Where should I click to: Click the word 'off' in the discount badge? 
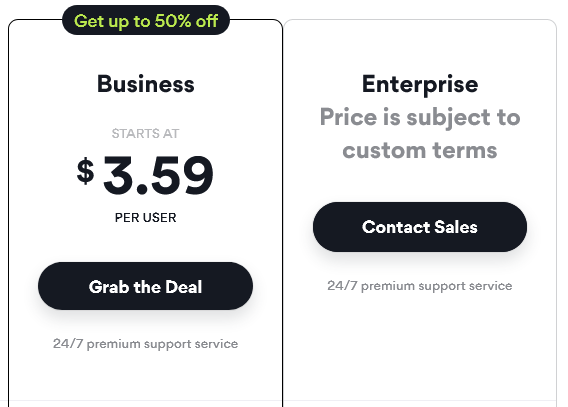click(207, 21)
